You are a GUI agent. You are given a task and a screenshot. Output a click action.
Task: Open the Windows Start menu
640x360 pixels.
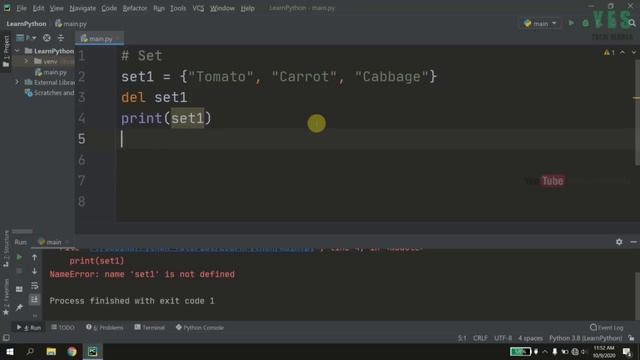[x=9, y=351]
